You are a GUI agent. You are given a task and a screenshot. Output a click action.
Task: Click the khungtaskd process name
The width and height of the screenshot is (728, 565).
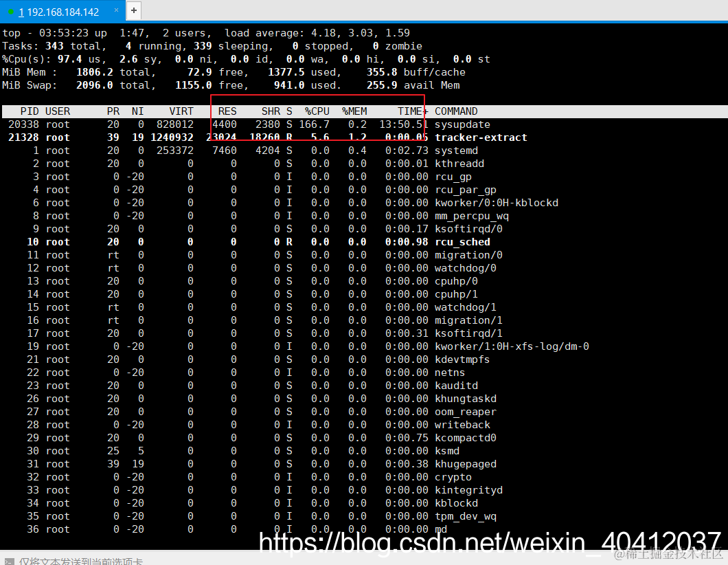[465, 398]
